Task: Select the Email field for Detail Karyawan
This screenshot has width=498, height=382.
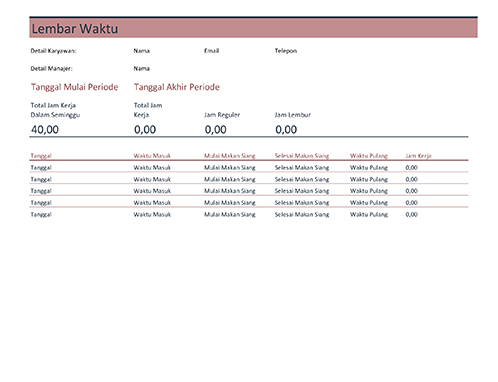Action: point(211,51)
